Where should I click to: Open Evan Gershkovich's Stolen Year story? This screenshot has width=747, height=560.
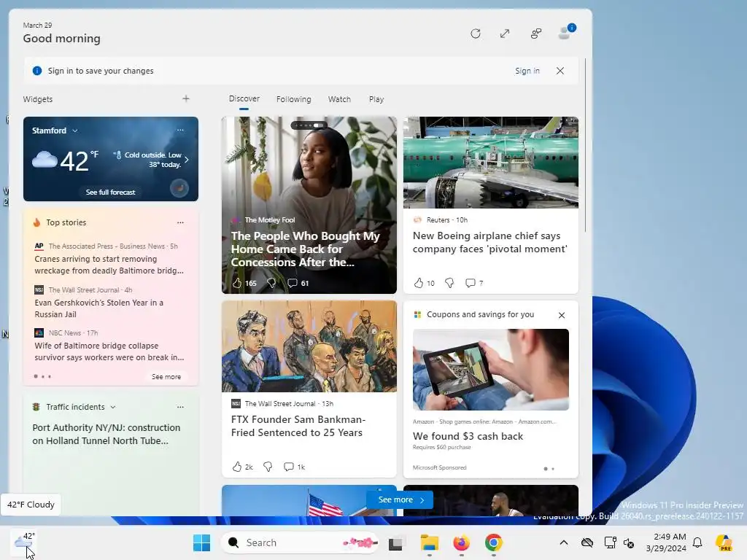99,308
